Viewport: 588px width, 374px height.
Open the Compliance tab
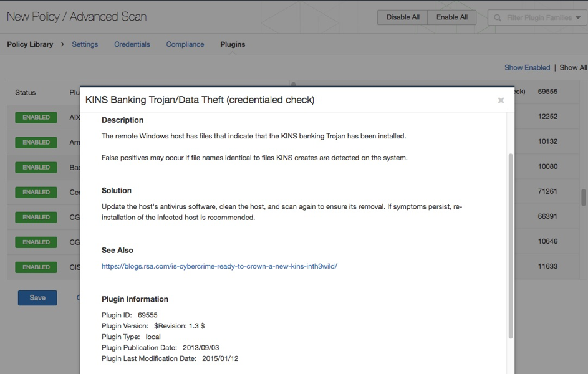185,44
